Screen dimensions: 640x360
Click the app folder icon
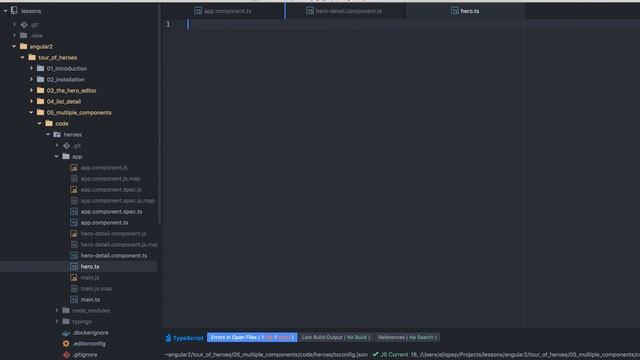66,156
